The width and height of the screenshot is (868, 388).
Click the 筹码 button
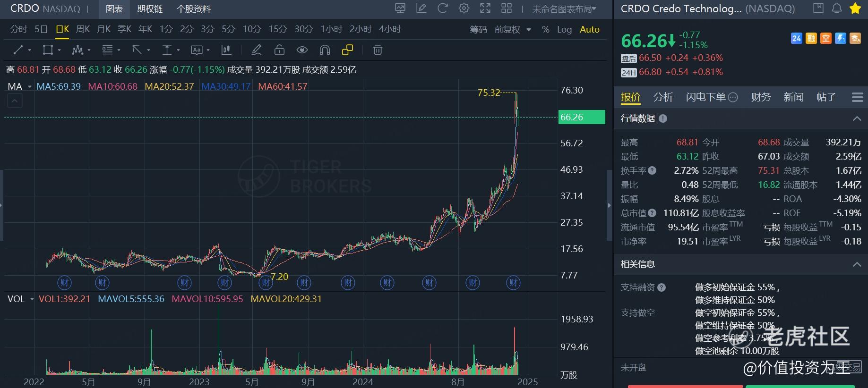[x=478, y=29]
